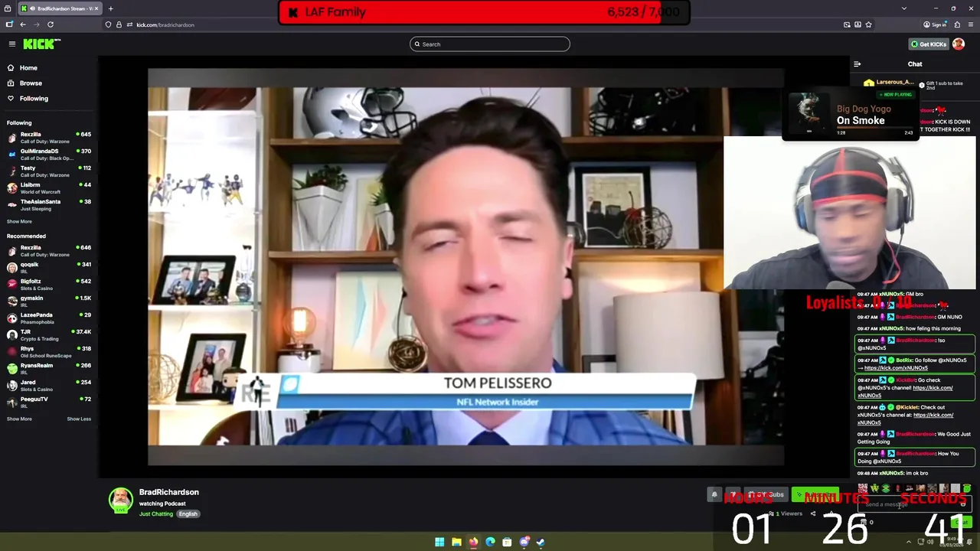Open RyansRealm recommended channel
Screen dimensions: 980x551
pos(49,369)
